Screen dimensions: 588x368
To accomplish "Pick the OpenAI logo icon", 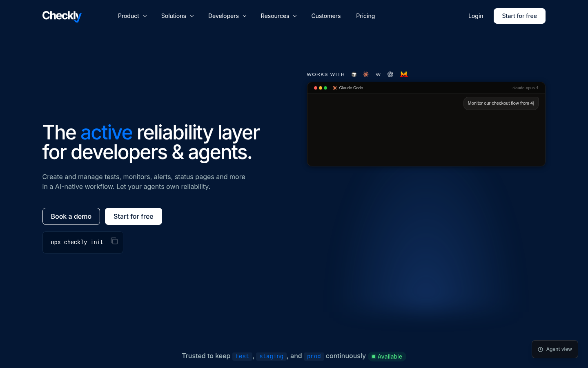I will [390, 74].
